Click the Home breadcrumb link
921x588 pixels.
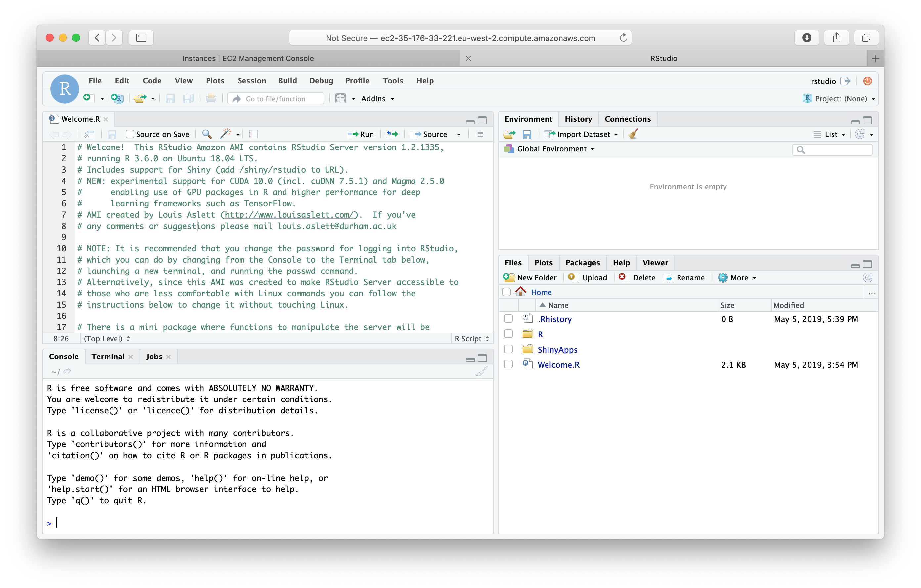point(541,292)
